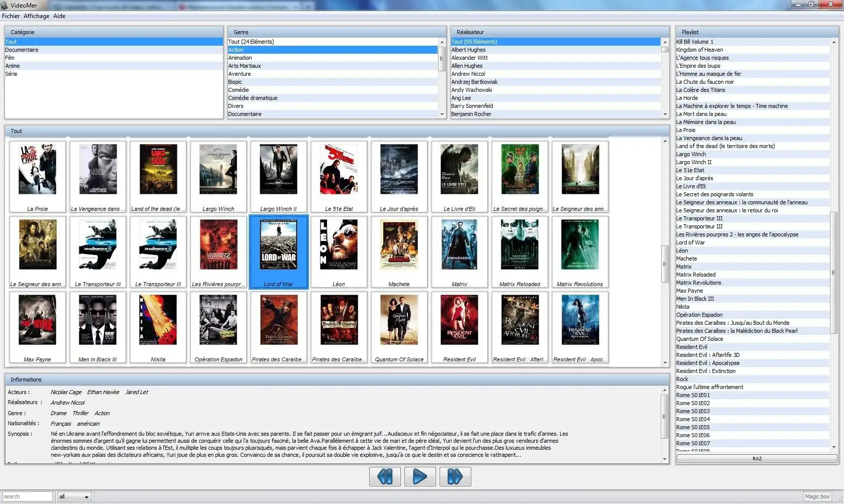Open the Fichier menu

[11, 16]
